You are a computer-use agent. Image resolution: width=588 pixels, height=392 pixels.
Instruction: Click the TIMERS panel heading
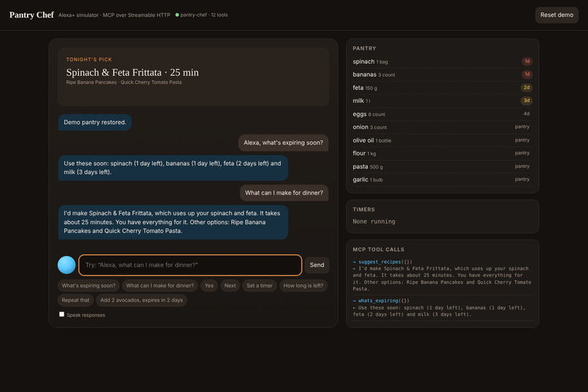[x=363, y=210]
